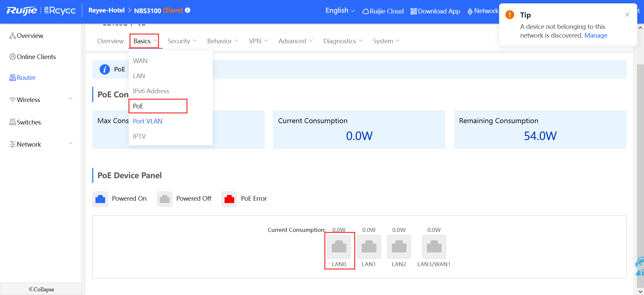
Task: Open Online Clients in sidebar
Action: click(x=33, y=57)
